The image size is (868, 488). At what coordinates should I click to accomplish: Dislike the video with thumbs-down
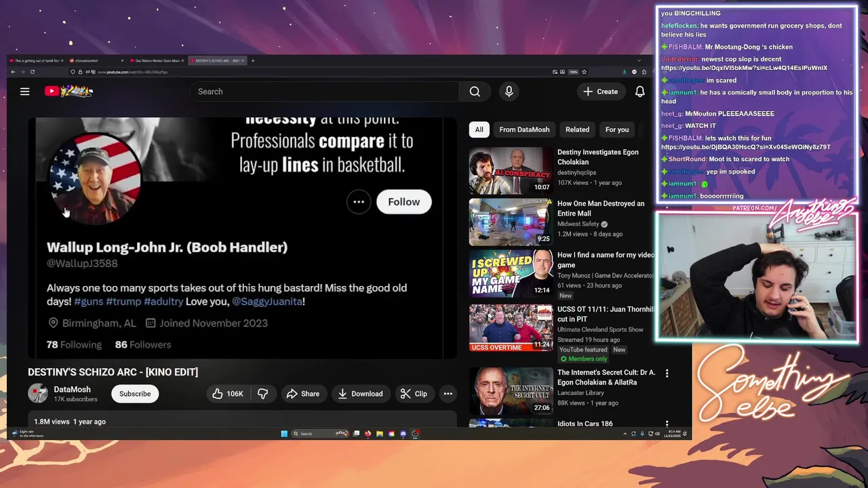tap(262, 394)
